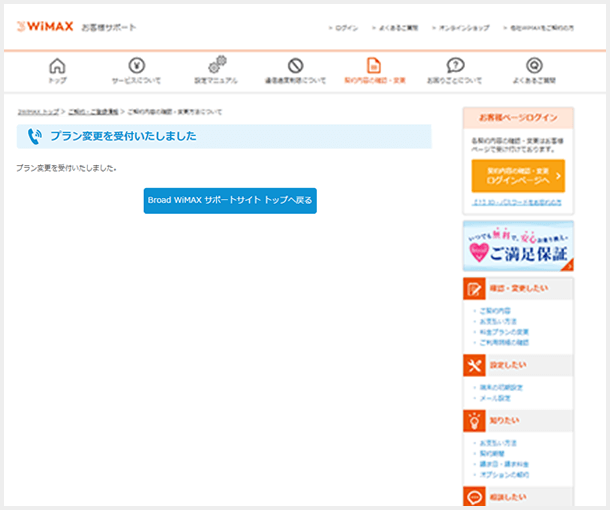This screenshot has width=610, height=510.
Task: Open the question bubble icon お困りごとについて
Action: 455,66
